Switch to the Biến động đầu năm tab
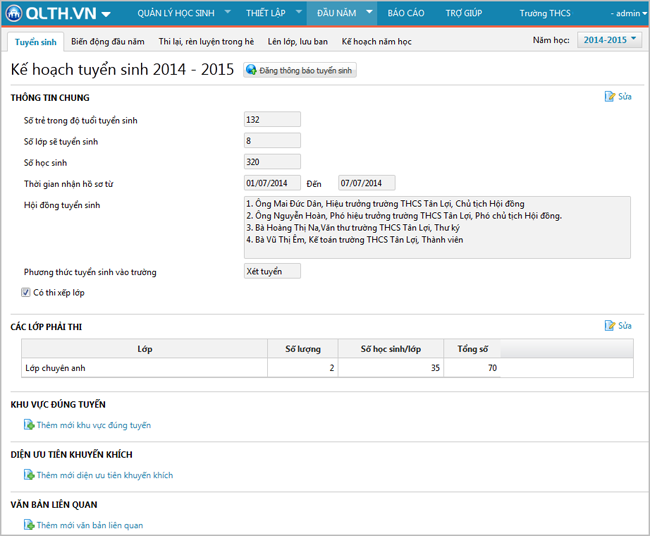The image size is (650, 536). pyautogui.click(x=108, y=42)
